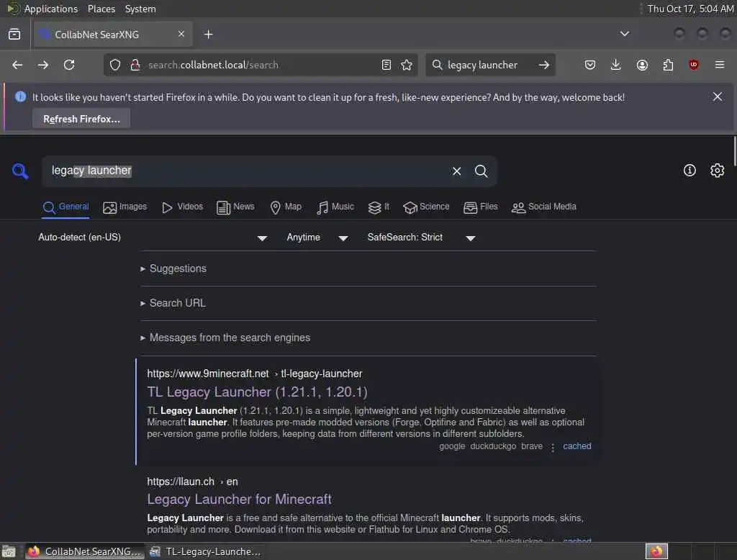
Task: Open cached version of 9minecraft result
Action: (x=577, y=446)
